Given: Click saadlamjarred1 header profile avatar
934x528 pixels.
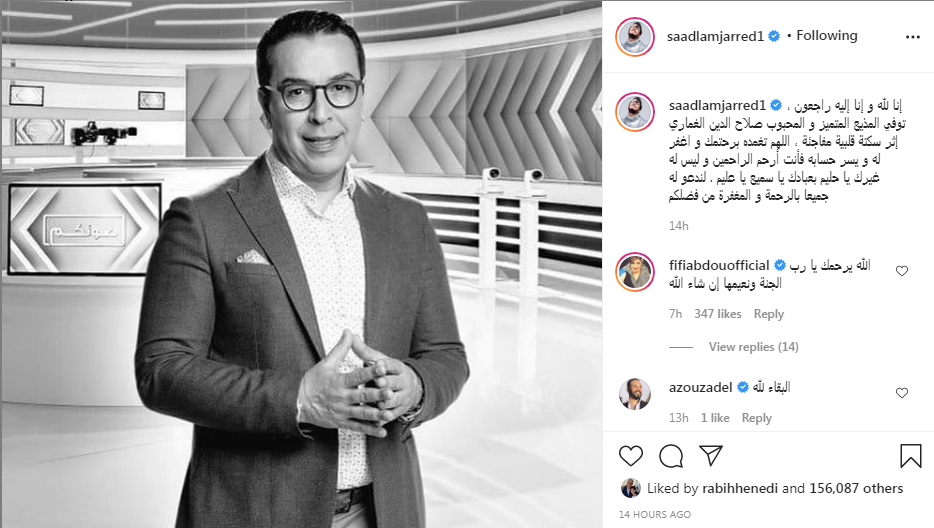Looking at the screenshot, I should (x=635, y=37).
